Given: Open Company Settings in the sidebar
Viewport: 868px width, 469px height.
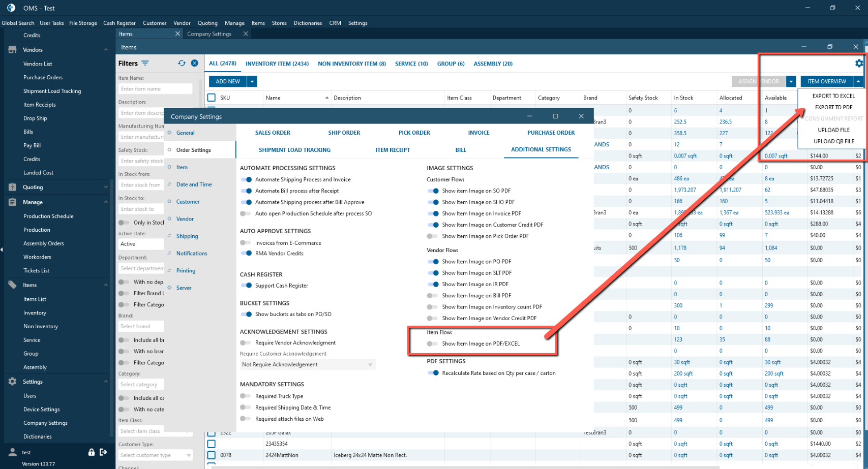Looking at the screenshot, I should tap(45, 423).
